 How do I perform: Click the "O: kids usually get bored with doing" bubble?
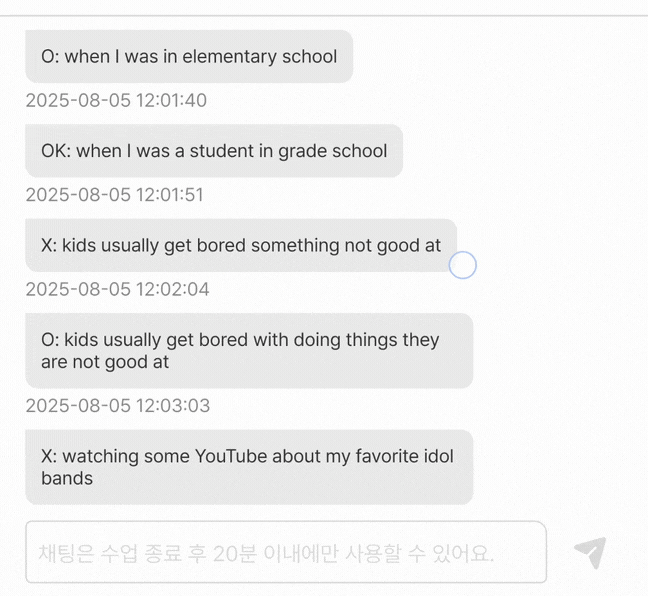[x=248, y=351]
